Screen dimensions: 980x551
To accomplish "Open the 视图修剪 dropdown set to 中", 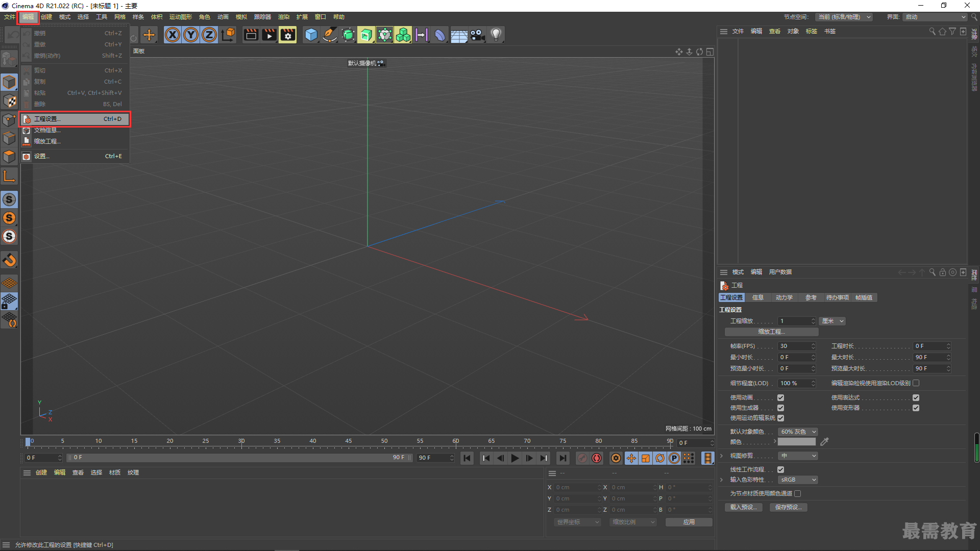I will pos(798,456).
